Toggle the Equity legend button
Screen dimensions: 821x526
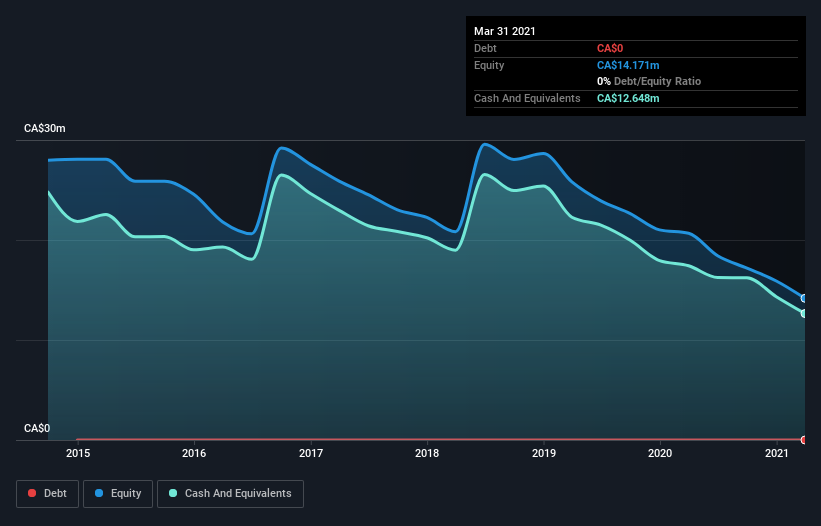tap(118, 494)
